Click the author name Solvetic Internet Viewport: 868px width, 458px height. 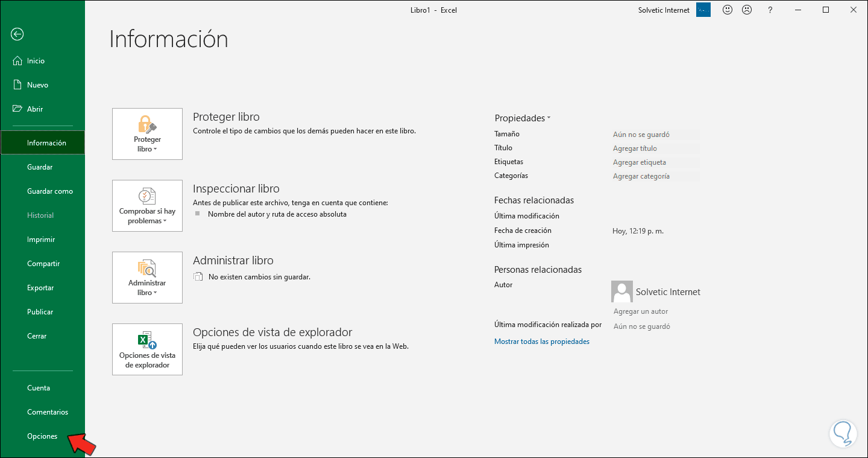[x=668, y=292]
